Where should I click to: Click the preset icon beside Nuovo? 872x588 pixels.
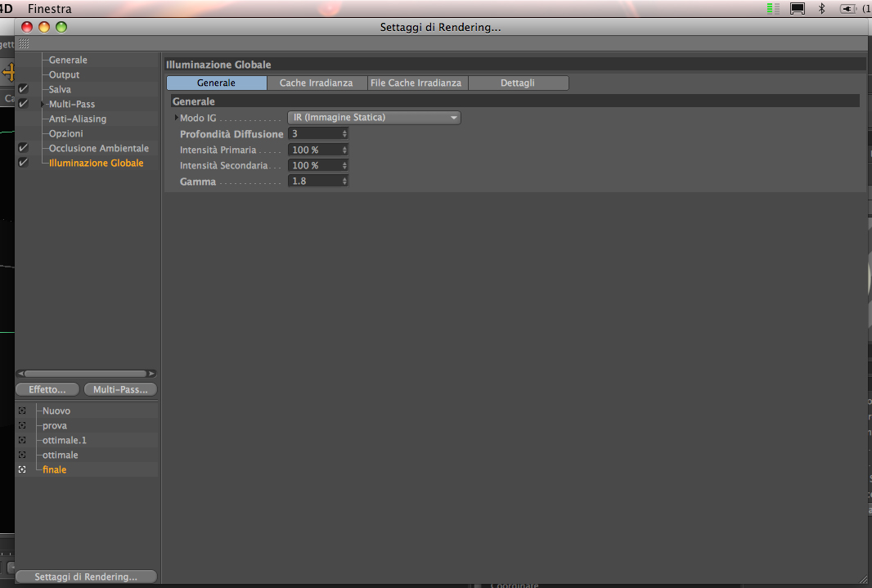click(22, 411)
